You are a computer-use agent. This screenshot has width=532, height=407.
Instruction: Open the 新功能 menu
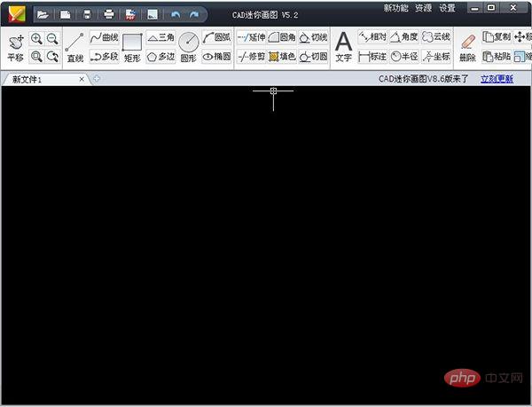coord(395,8)
